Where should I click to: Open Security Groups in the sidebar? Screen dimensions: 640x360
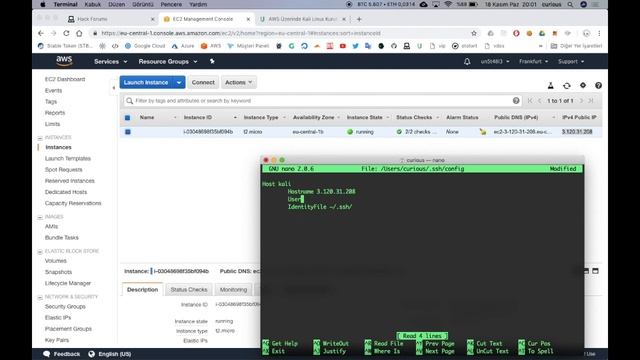65,307
